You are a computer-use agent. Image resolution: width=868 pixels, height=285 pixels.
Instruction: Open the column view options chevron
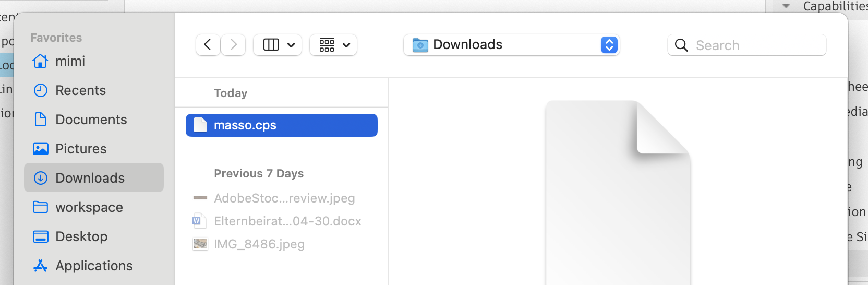pyautogui.click(x=291, y=45)
